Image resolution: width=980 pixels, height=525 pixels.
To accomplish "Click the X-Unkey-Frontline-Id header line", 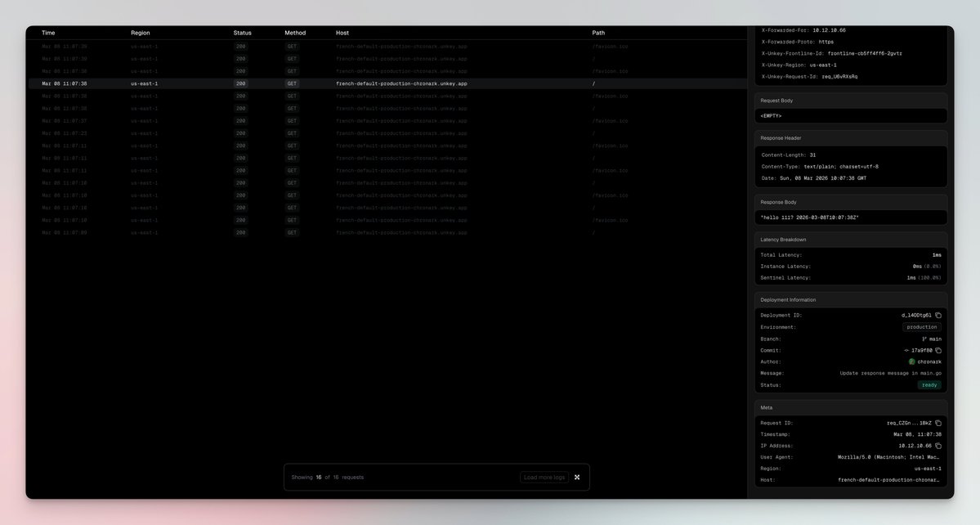I will pos(831,54).
